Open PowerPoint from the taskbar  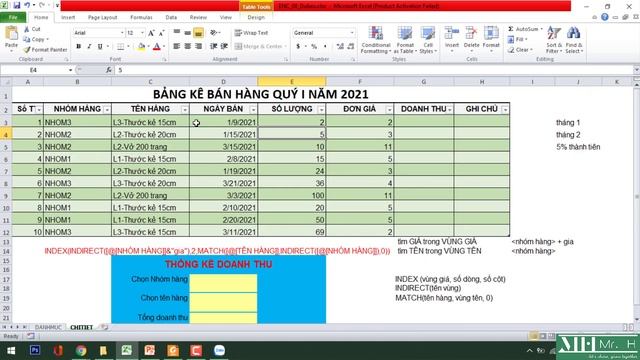point(149,351)
